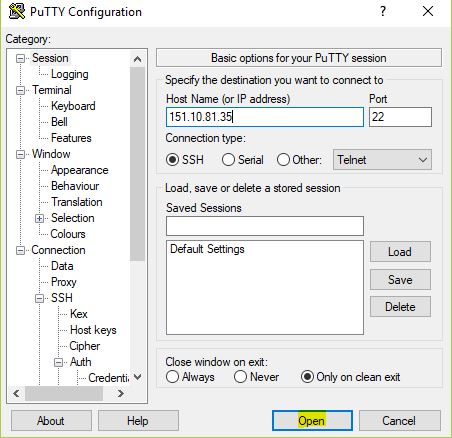Open the Proxy category settings
The width and height of the screenshot is (452, 438).
point(64,282)
